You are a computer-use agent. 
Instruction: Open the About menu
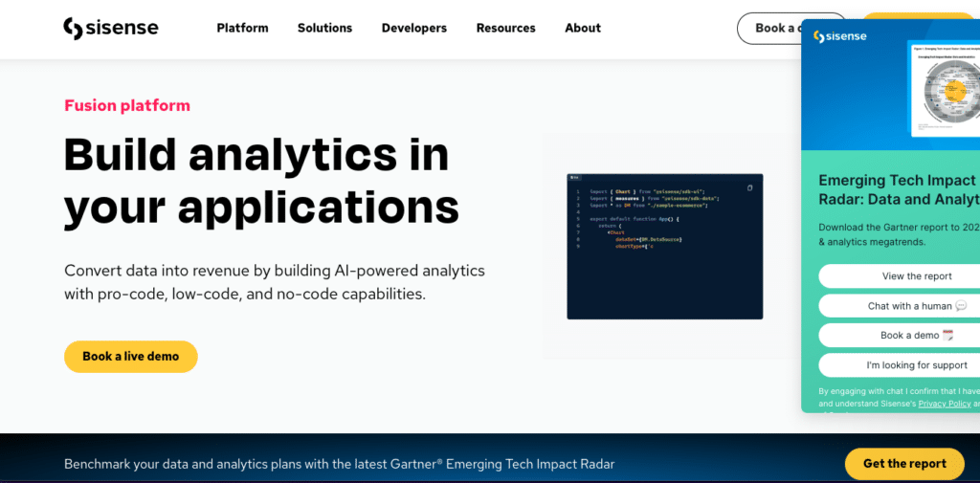[583, 28]
